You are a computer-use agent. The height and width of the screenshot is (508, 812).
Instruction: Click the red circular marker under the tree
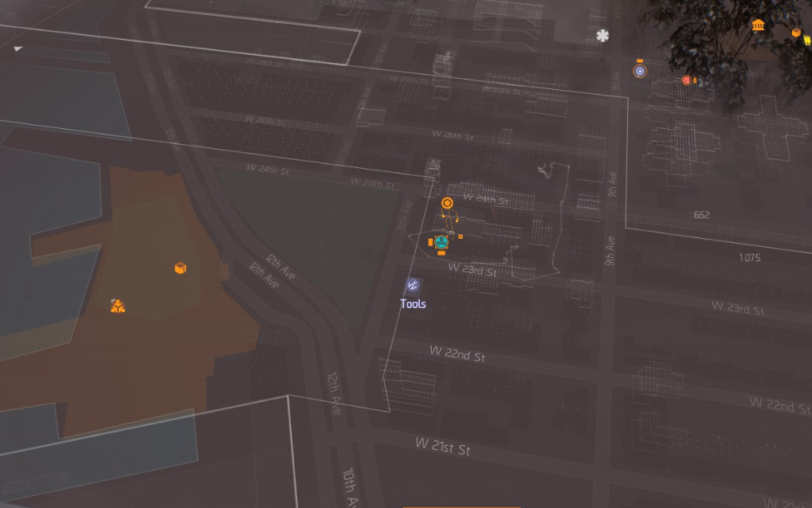686,80
